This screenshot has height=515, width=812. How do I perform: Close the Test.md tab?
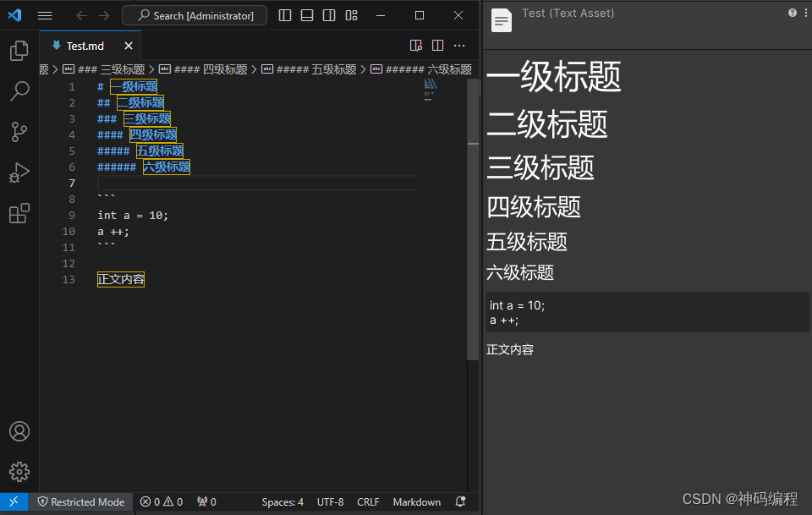pos(129,46)
